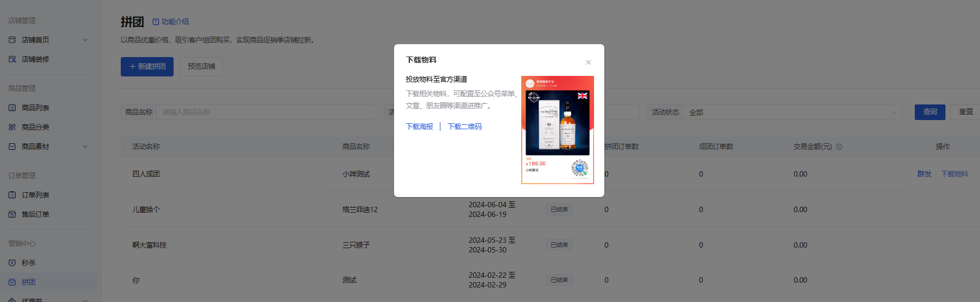Open 店铺装修 in the sidebar
The width and height of the screenshot is (980, 302).
click(35, 59)
